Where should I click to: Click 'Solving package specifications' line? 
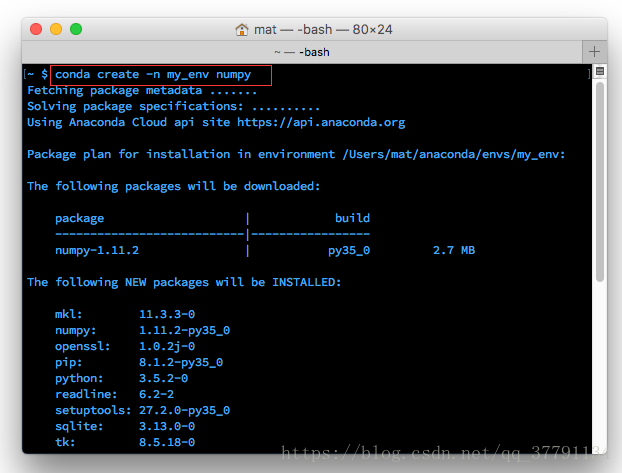(x=173, y=106)
